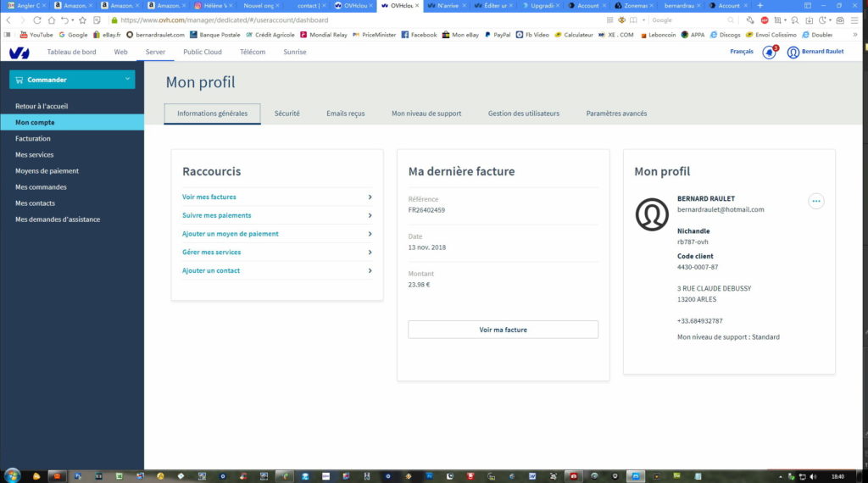868x483 pixels.
Task: Open PriceMinister bookmark
Action: pyautogui.click(x=374, y=34)
